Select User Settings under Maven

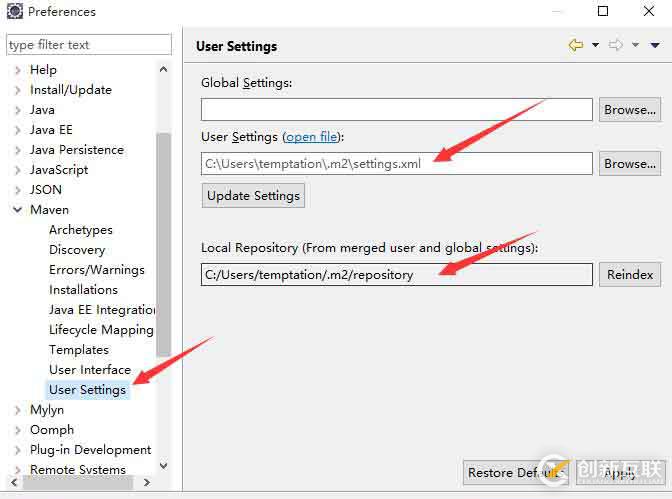pyautogui.click(x=87, y=390)
